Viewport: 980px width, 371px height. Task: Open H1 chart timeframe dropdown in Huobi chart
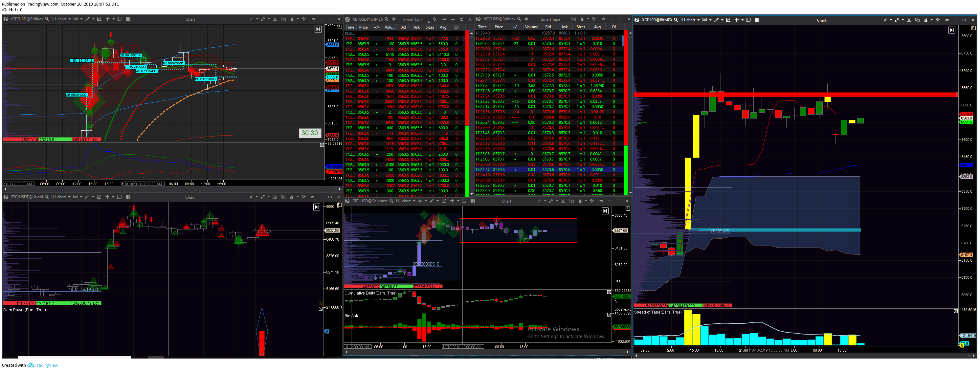click(61, 197)
